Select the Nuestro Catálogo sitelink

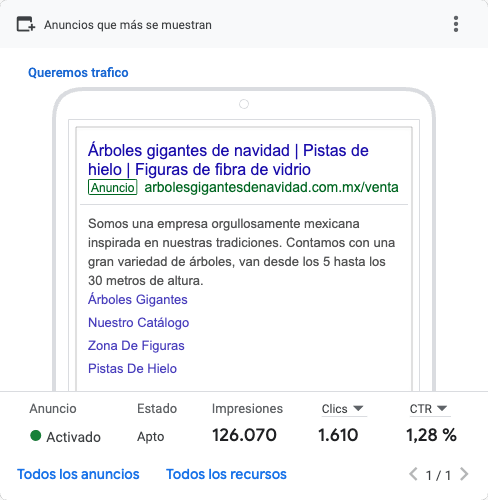point(139,322)
